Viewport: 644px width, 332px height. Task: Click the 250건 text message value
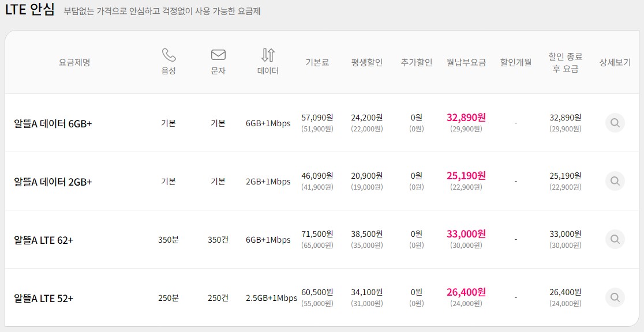coord(218,298)
